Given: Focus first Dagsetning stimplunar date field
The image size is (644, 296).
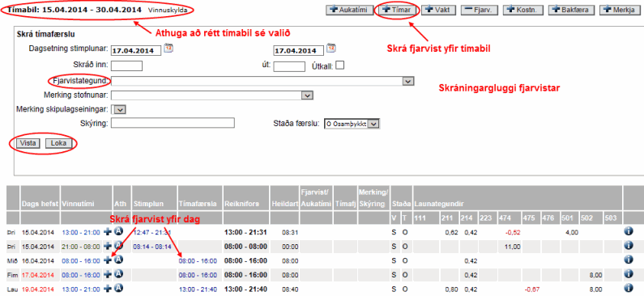Looking at the screenshot, I should [x=136, y=50].
